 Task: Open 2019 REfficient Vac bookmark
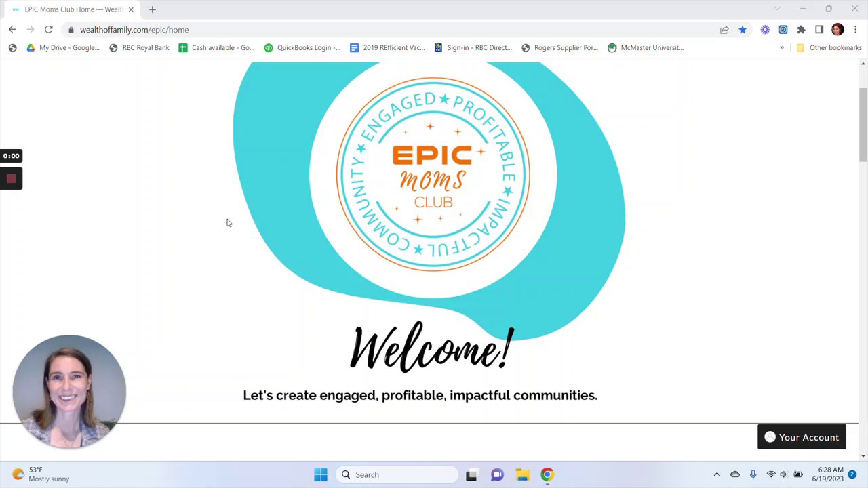point(387,47)
